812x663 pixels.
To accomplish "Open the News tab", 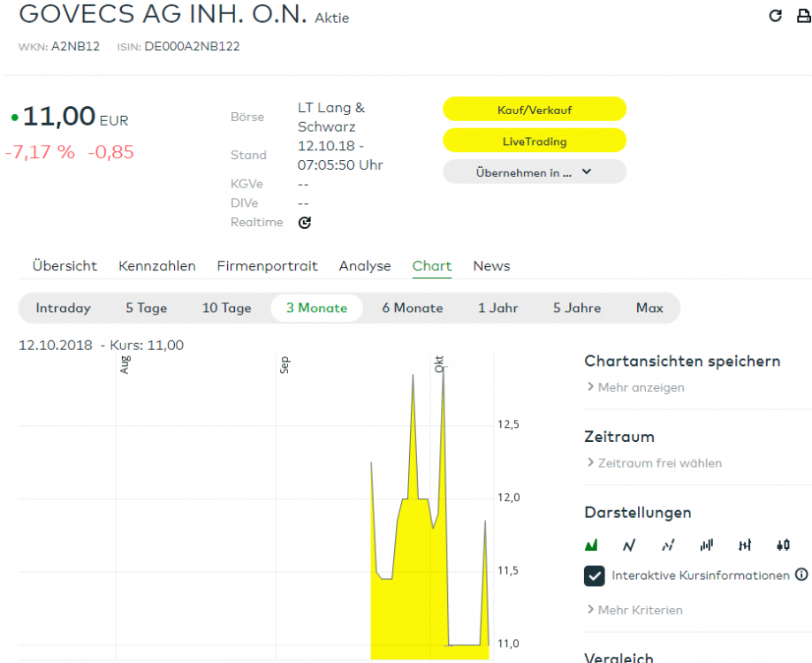I will (x=491, y=266).
